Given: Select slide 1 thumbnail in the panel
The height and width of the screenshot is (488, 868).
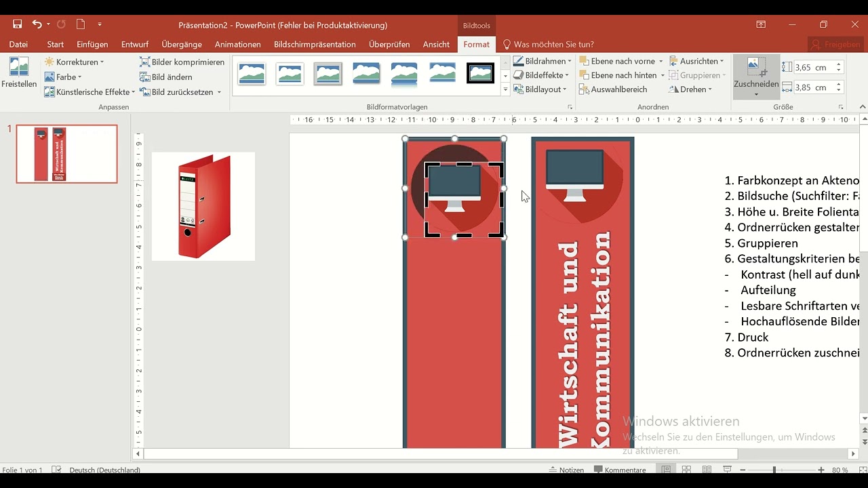Looking at the screenshot, I should coord(66,154).
